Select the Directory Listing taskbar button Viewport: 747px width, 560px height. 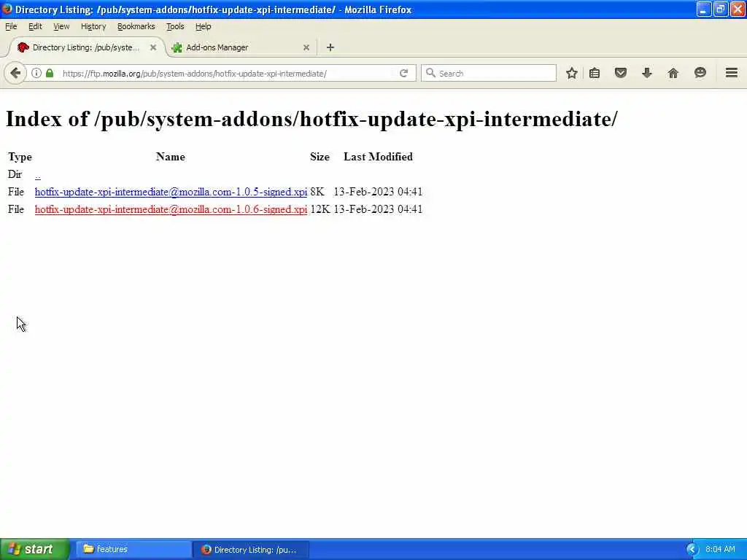(x=251, y=549)
